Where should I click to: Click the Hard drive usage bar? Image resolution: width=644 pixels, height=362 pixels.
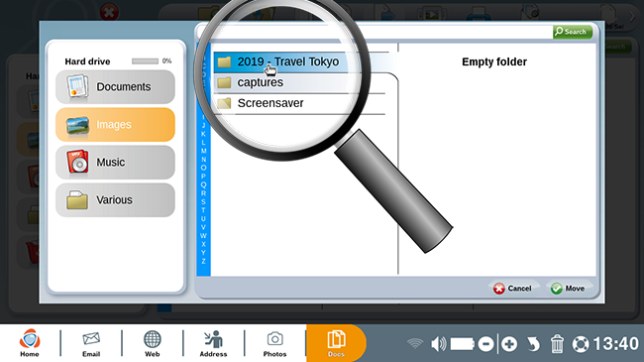point(145,61)
